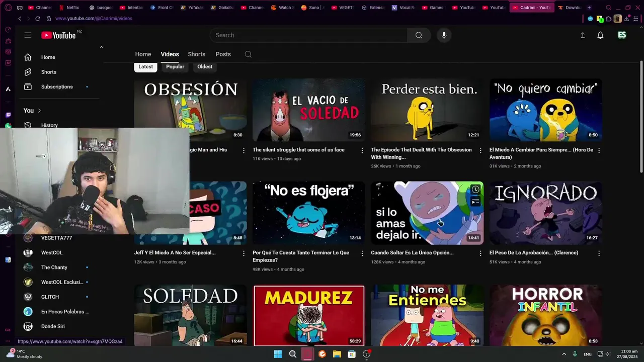Open channel Posts tab
Image resolution: width=644 pixels, height=362 pixels.
[x=223, y=54]
